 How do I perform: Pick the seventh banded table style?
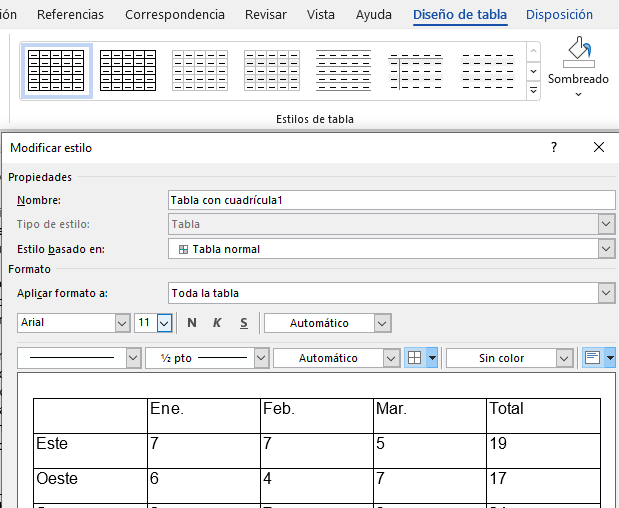point(488,71)
